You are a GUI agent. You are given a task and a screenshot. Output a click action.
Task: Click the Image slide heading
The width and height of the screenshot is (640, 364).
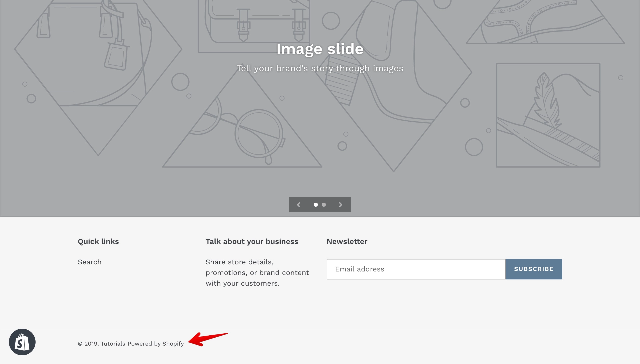click(x=320, y=49)
